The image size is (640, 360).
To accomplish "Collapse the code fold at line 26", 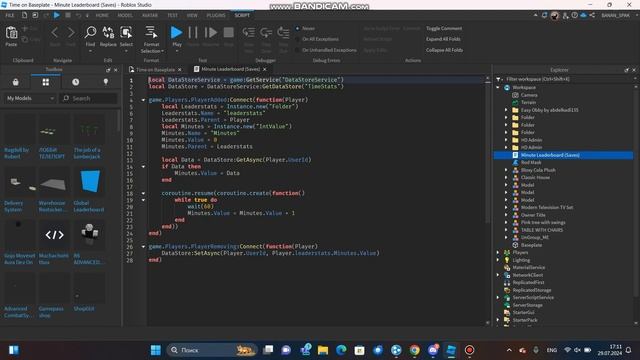I will [x=143, y=247].
